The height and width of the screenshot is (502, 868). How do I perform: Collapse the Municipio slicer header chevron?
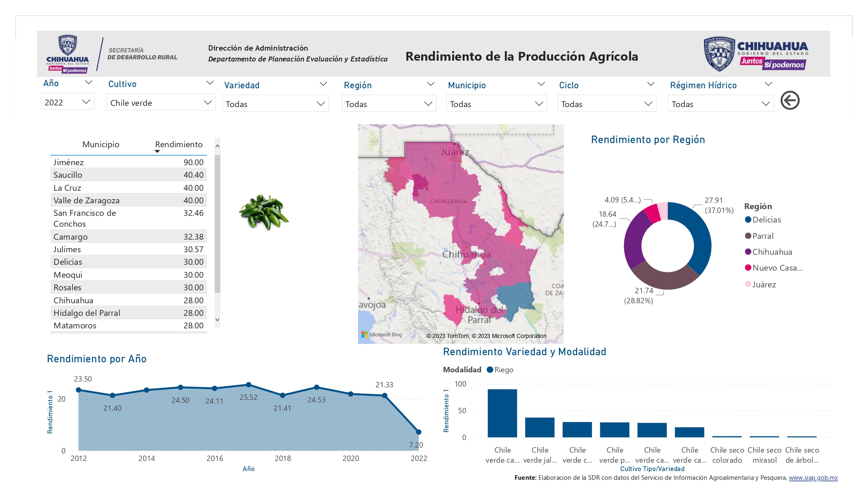pos(541,84)
